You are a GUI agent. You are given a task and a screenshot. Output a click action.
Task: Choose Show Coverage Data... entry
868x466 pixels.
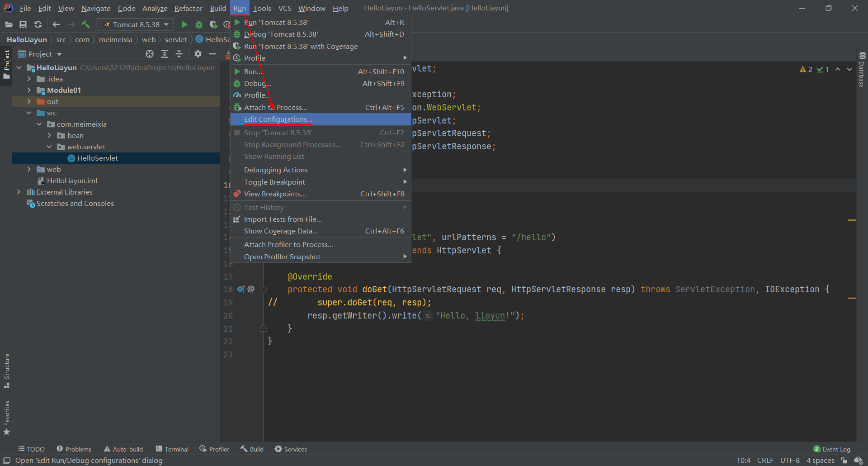[321, 231]
